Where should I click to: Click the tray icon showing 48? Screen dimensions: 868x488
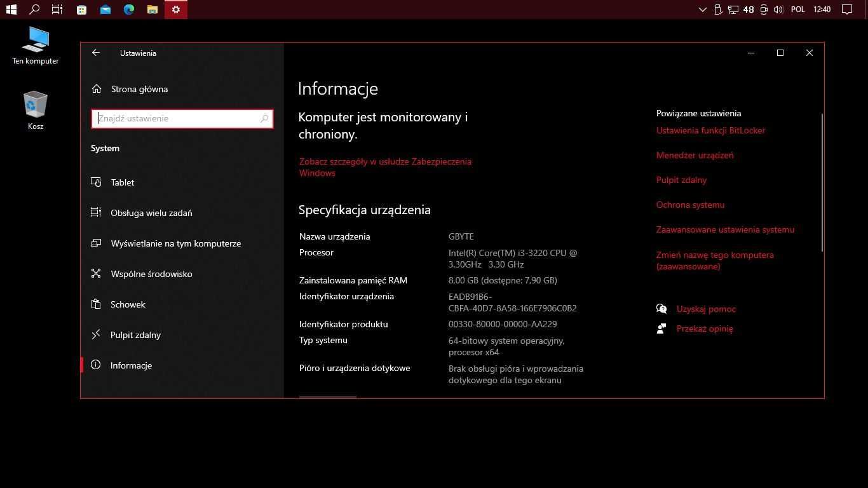[x=749, y=10]
